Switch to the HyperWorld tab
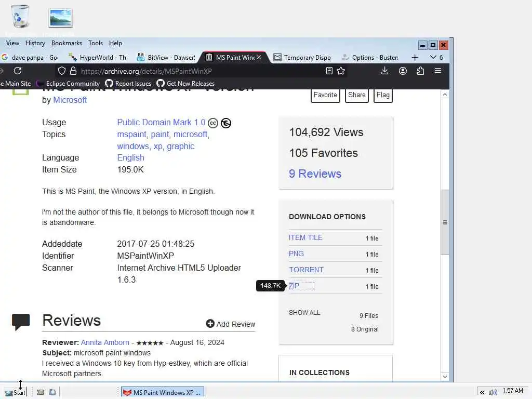 (x=97, y=57)
